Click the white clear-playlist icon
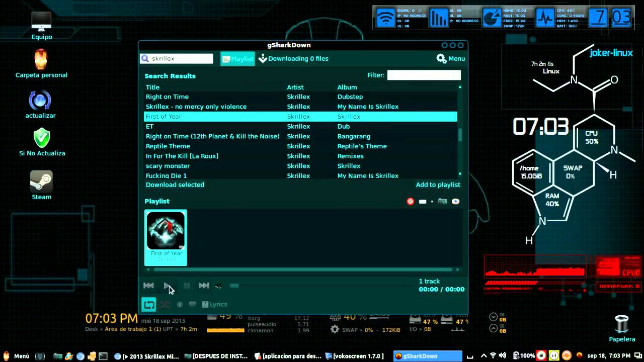This screenshot has width=644, height=362. click(423, 202)
